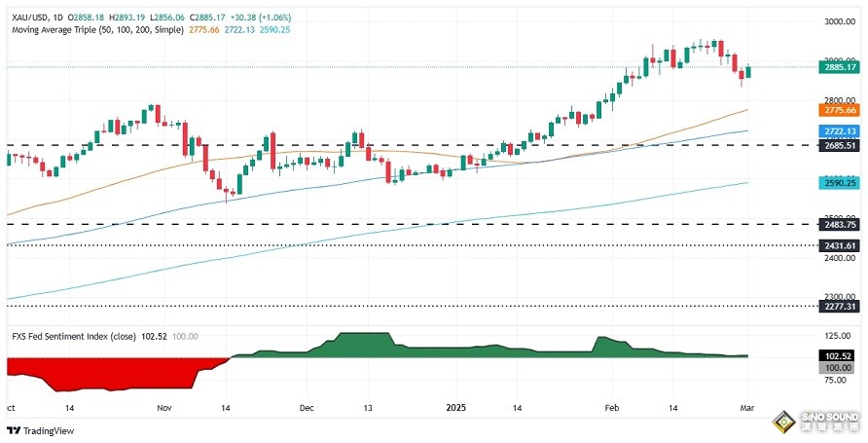Click the open value O2858.18
This screenshot has height=443, width=868.
point(87,18)
